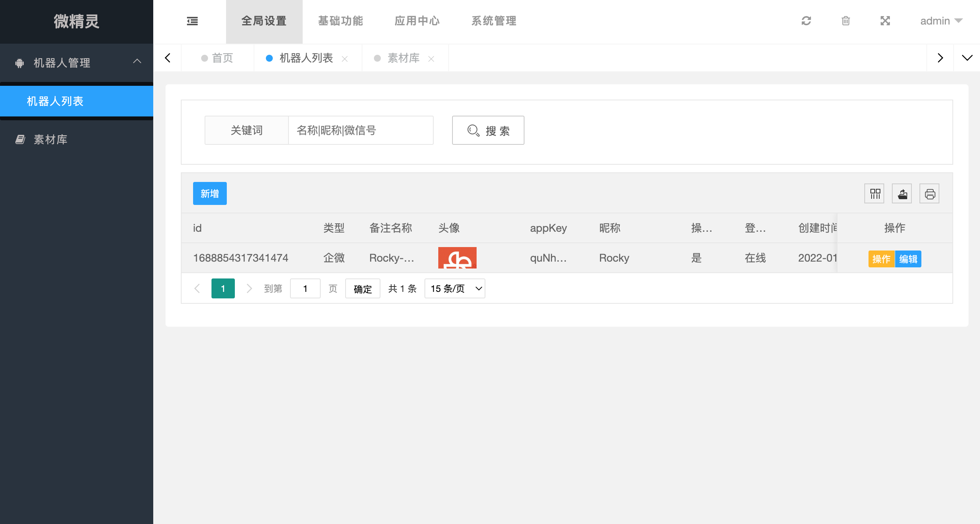Click the keyword search input field

pos(361,131)
